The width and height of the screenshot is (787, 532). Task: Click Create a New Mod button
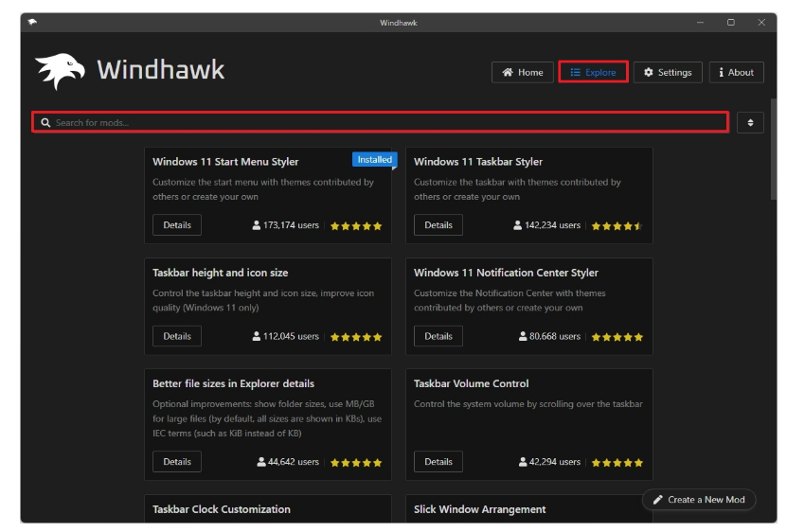[x=699, y=500]
